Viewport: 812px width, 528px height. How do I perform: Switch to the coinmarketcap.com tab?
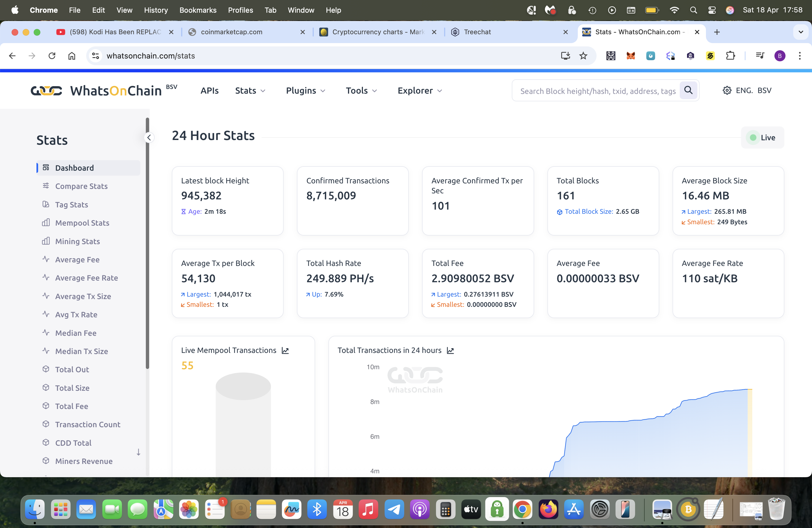(247, 32)
